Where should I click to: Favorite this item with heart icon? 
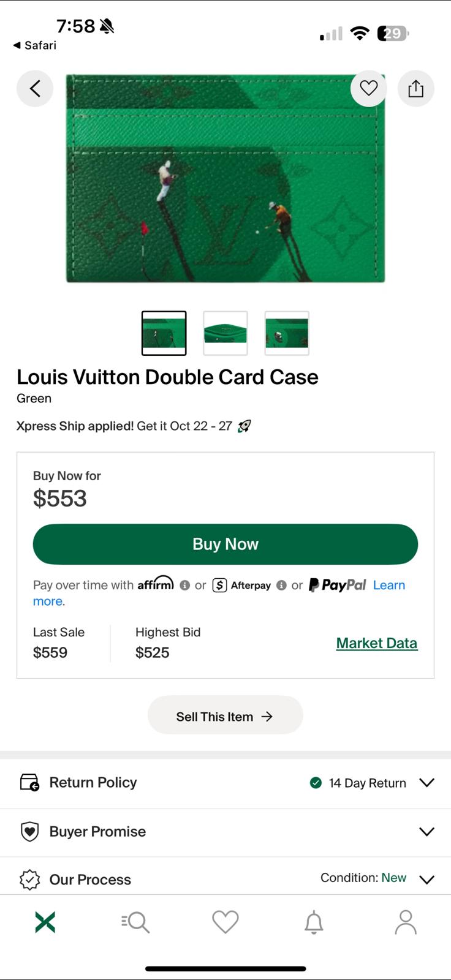(x=368, y=89)
